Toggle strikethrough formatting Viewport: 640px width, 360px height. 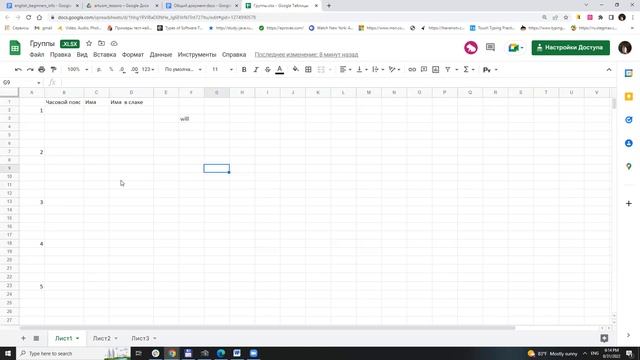268,70
